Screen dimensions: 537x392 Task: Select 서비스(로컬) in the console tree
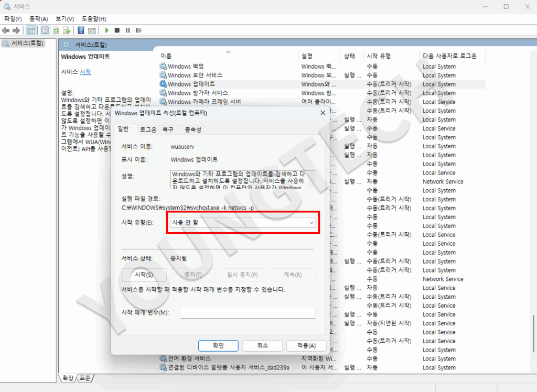point(23,43)
